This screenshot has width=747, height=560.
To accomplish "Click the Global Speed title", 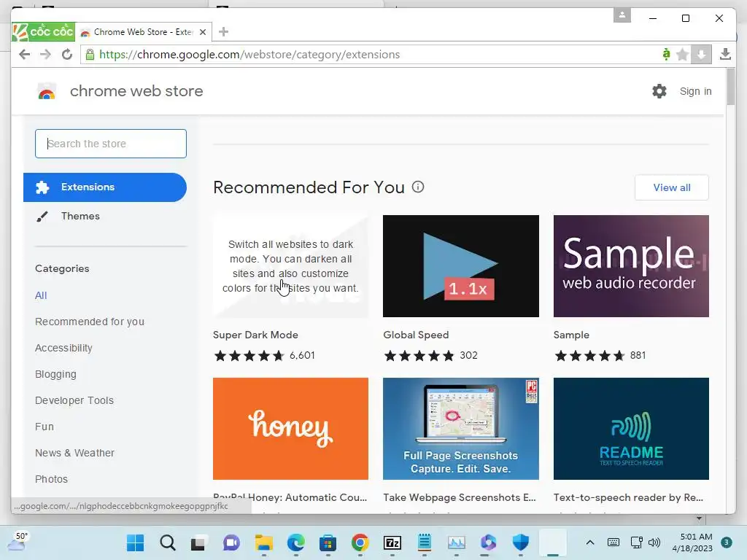I will [416, 335].
